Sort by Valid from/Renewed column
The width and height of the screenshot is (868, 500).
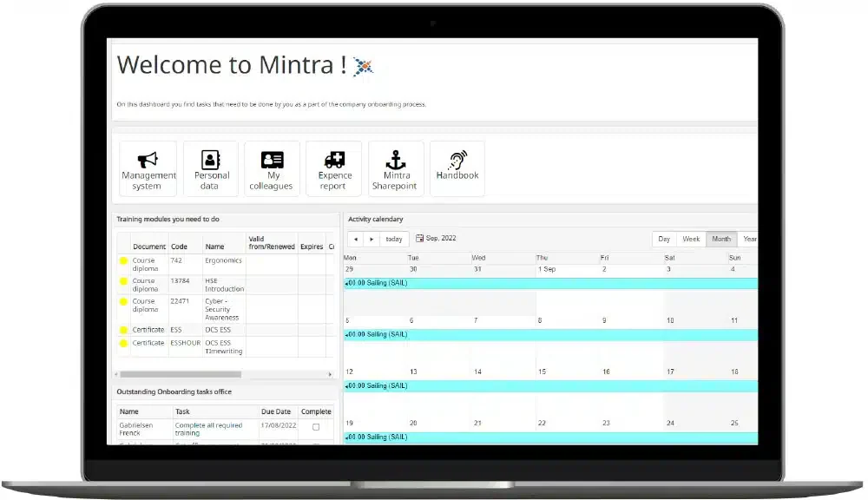click(x=271, y=242)
